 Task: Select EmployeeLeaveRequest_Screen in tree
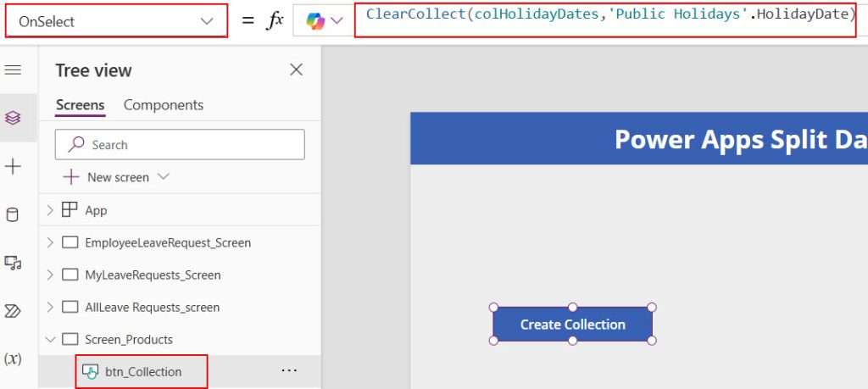point(168,242)
